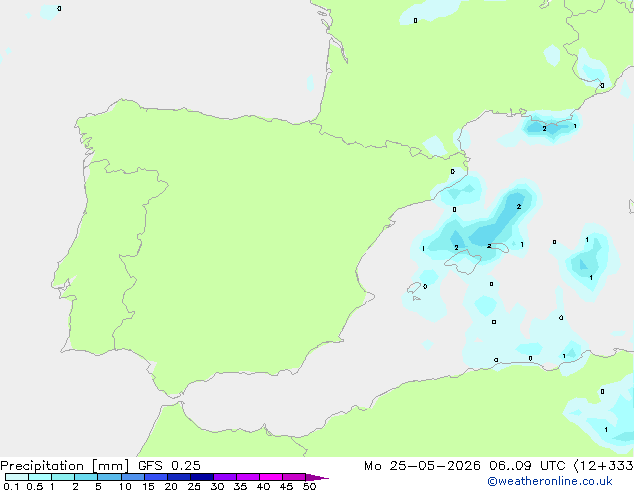This screenshot has width=634, height=490.
Task: Select the 'GFS 0.25' model label
Action: point(169,466)
